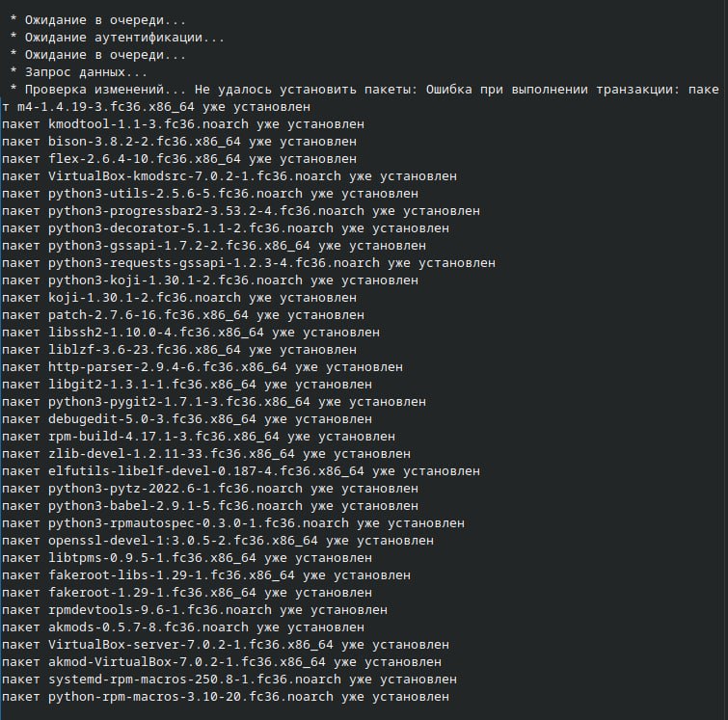Click the kmodtool-1.1-3.fc36.noarch package line
The height and width of the screenshot is (720, 728).
pyautogui.click(x=182, y=124)
